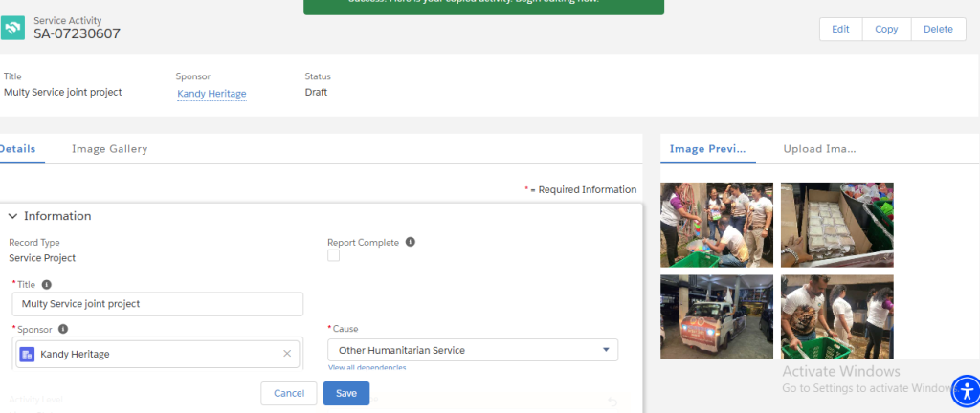
Task: Open the Image Preview tab
Action: [x=707, y=149]
